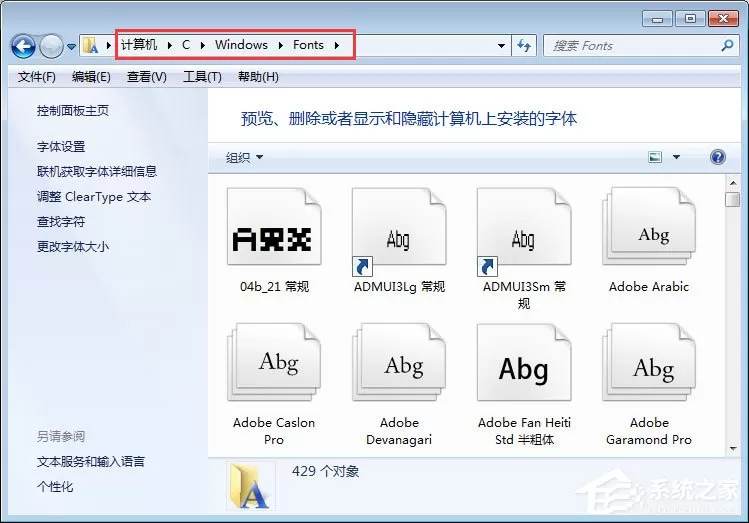This screenshot has width=749, height=523.
Task: Click the blue Back navigation arrow
Action: [23, 46]
